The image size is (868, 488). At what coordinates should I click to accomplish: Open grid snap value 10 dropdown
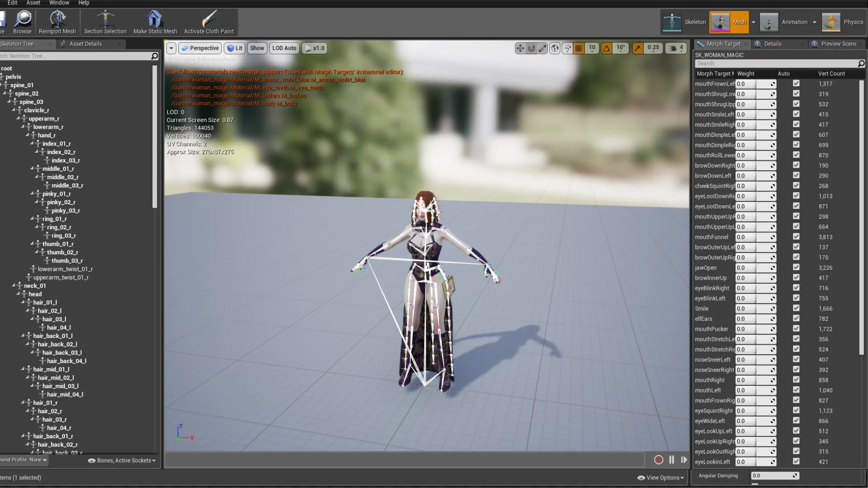point(592,47)
